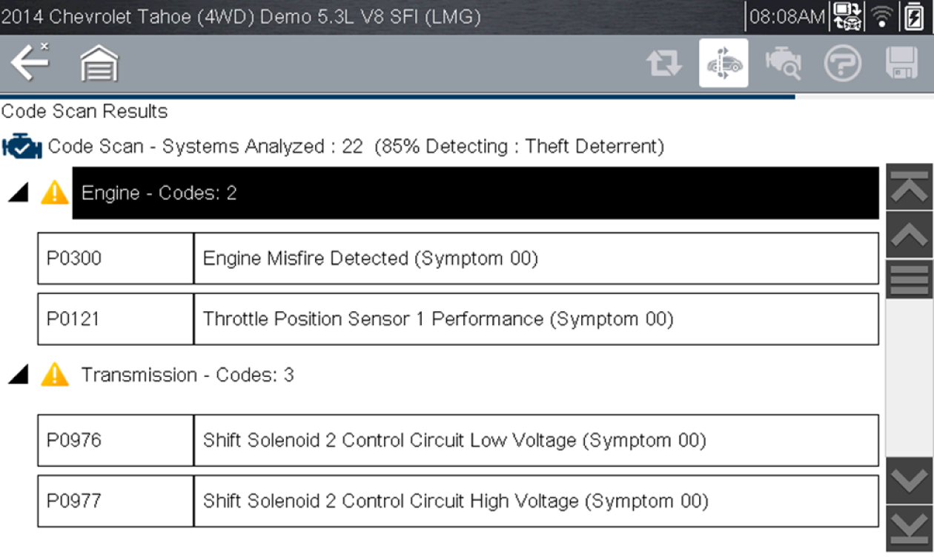Click the refresh code scan icon

click(x=664, y=64)
